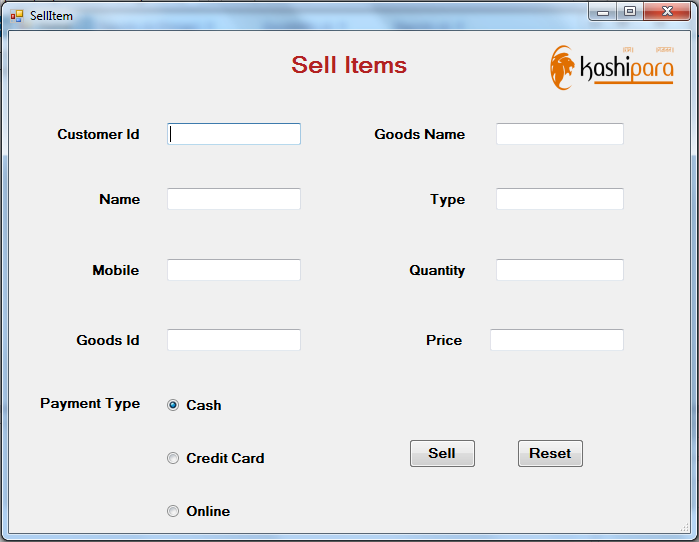This screenshot has height=542, width=699.
Task: Click the Kashipara logo image
Action: tap(612, 67)
